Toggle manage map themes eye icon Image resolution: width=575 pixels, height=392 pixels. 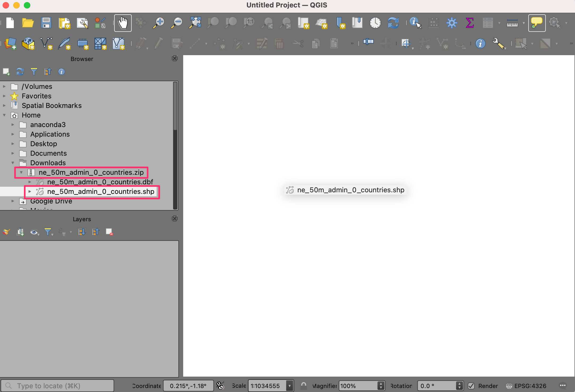[34, 232]
